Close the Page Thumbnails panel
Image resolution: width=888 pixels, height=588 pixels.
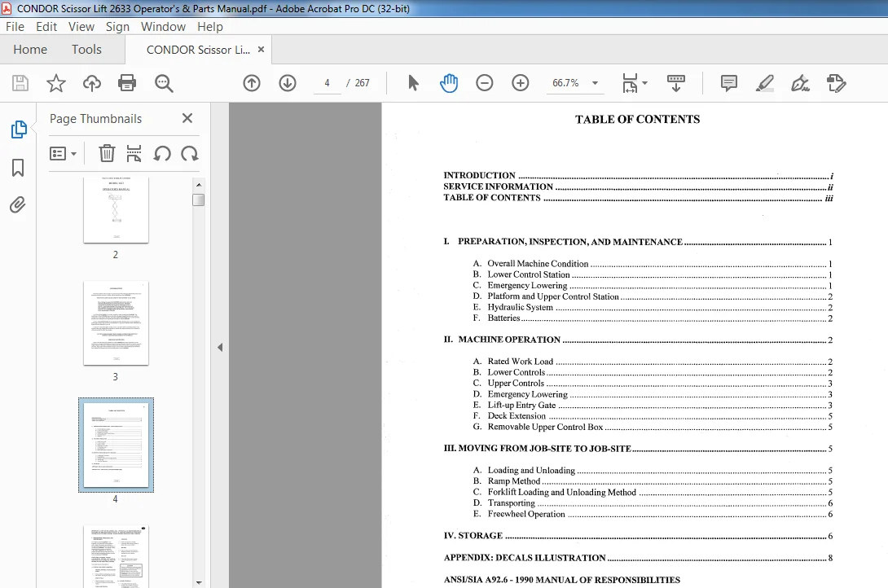click(187, 118)
